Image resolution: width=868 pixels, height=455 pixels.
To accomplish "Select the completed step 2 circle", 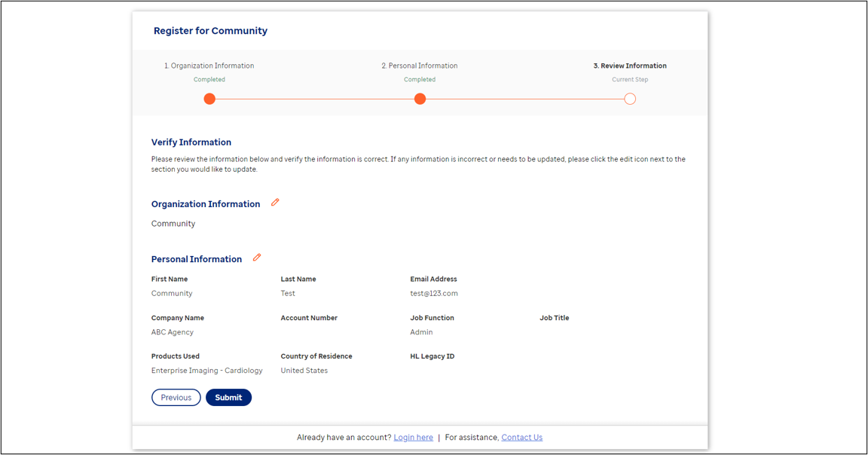I will 420,98.
